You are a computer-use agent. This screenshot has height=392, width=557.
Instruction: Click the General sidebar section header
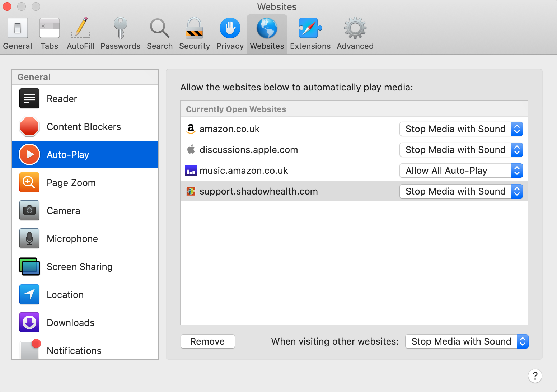click(x=34, y=77)
